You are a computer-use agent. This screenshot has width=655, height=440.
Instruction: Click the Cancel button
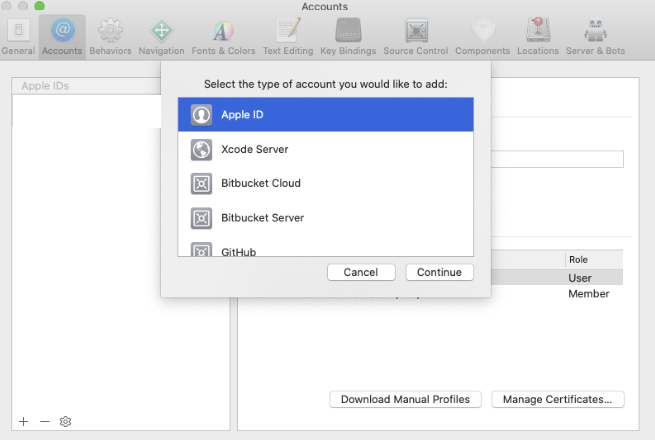coord(360,272)
